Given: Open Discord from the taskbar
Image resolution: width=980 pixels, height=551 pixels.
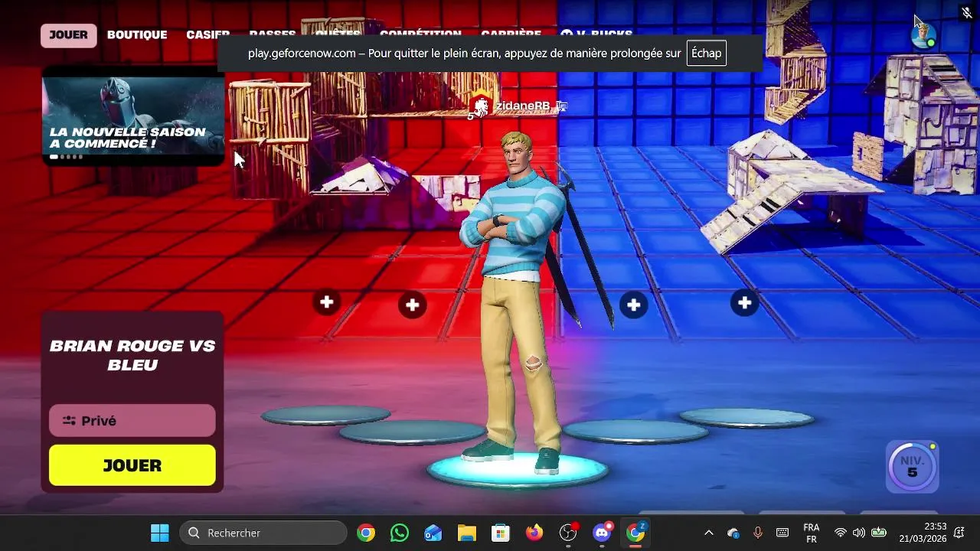Looking at the screenshot, I should coord(603,533).
